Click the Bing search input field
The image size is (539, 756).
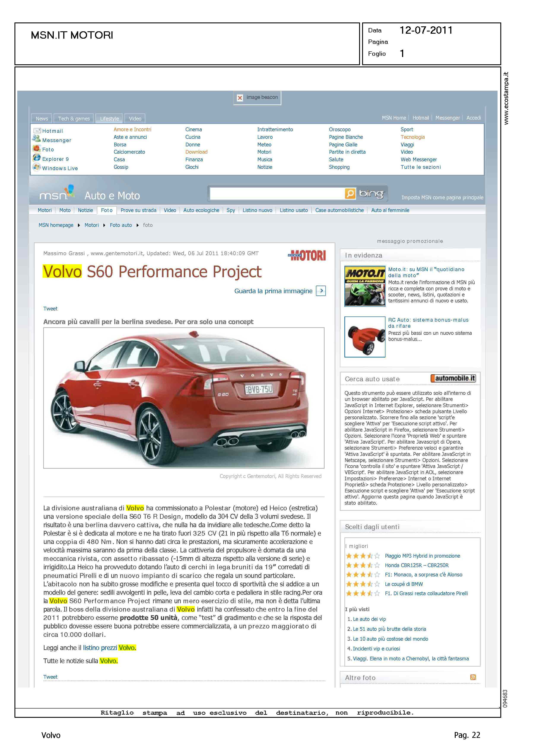(x=277, y=193)
